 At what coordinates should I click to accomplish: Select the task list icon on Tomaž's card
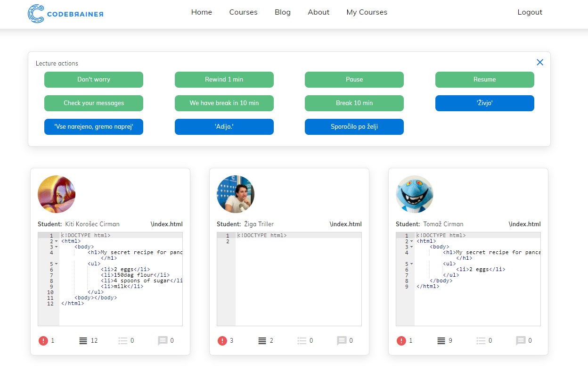coord(482,340)
